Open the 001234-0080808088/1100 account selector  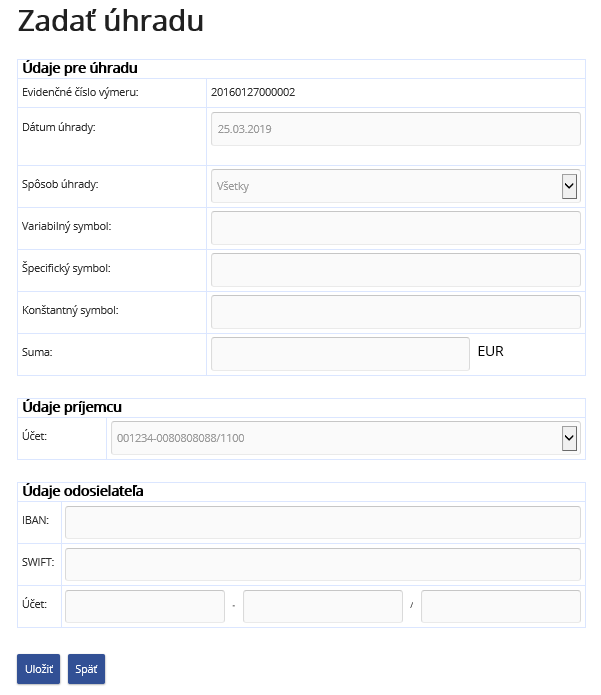coord(346,438)
